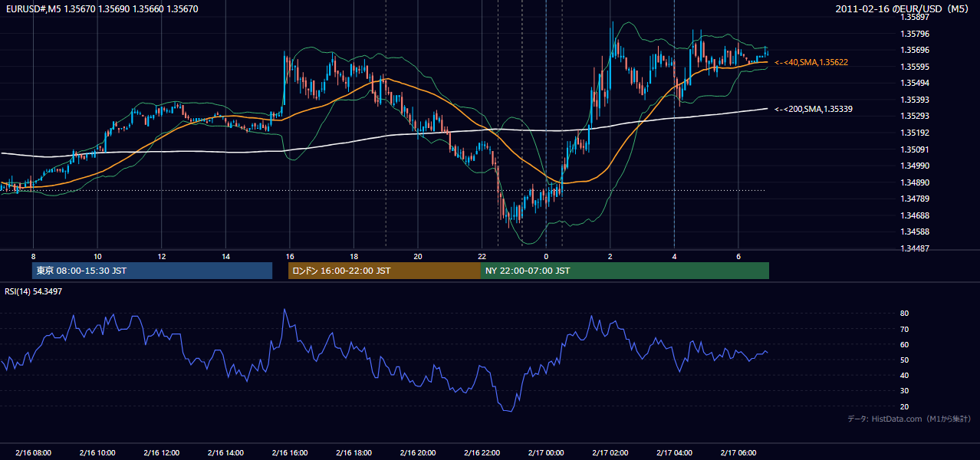
Task: Click the 2/17 06:00 time label
Action: 738,452
